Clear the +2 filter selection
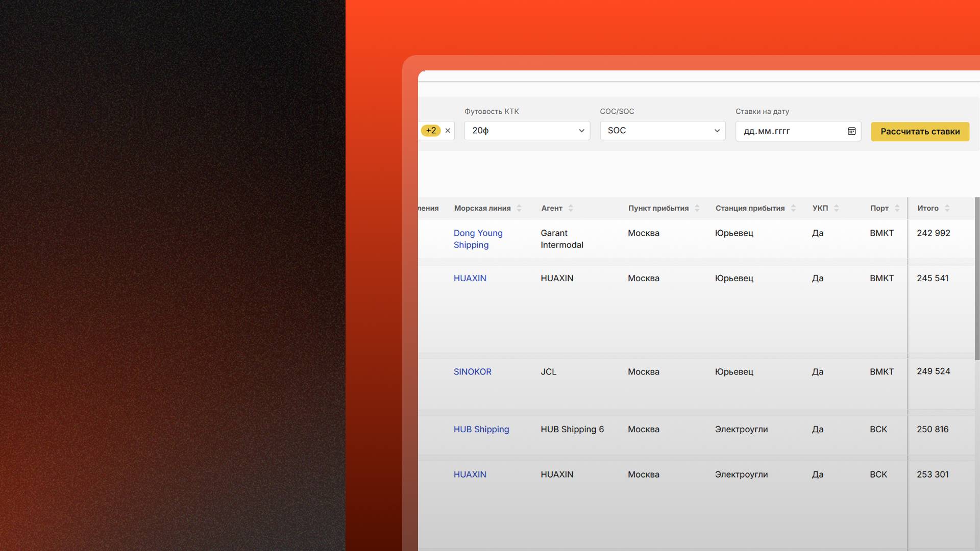 coord(448,131)
